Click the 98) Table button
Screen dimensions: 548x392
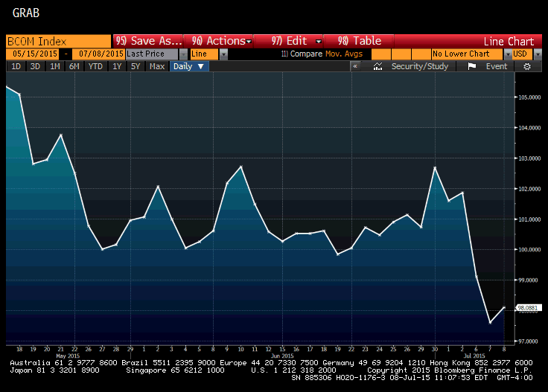tap(360, 41)
